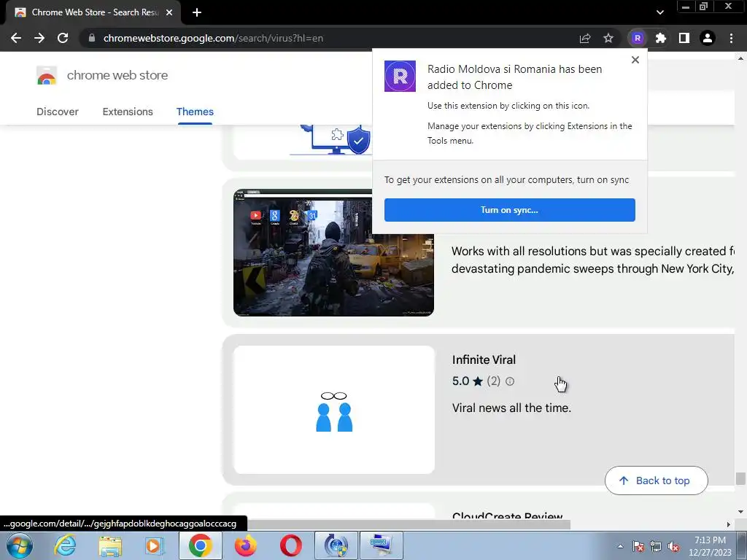Reload the Chrome Web Store page
The image size is (747, 560).
pos(63,38)
